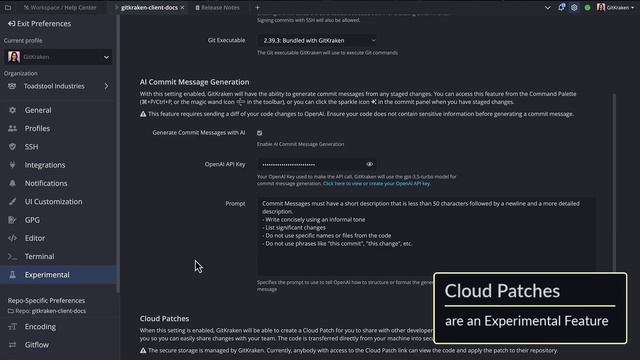The height and width of the screenshot is (360, 640).
Task: Click the Gitflow icon
Action: click(x=13, y=345)
